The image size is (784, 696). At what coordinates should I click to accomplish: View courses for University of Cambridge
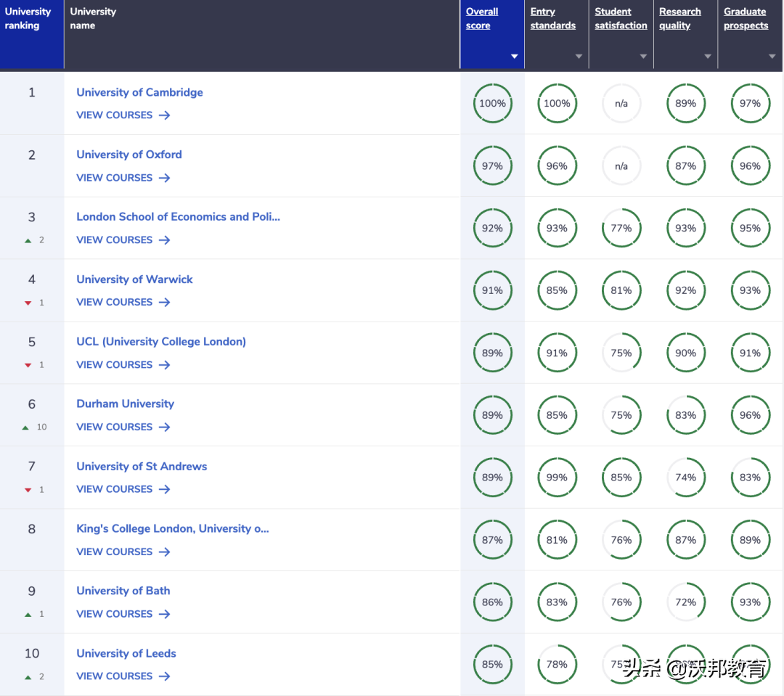(123, 115)
